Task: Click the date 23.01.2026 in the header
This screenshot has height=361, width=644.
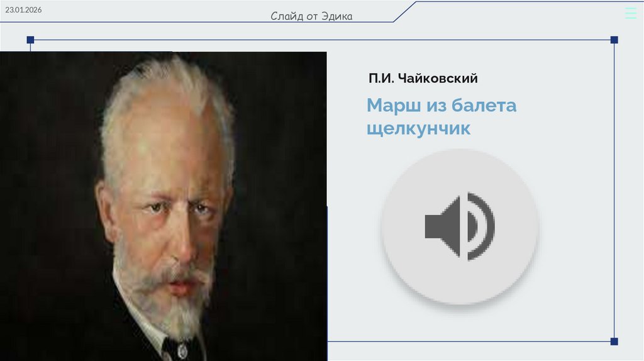Action: click(x=23, y=10)
